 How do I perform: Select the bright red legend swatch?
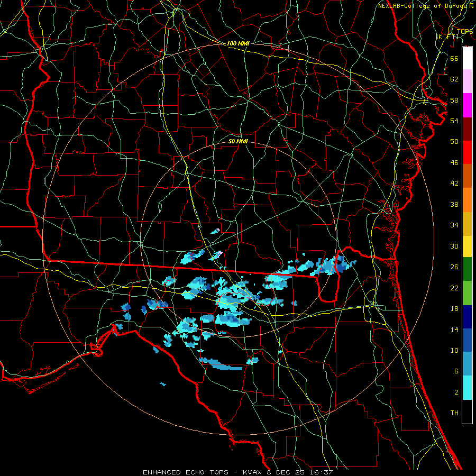pyautogui.click(x=467, y=152)
